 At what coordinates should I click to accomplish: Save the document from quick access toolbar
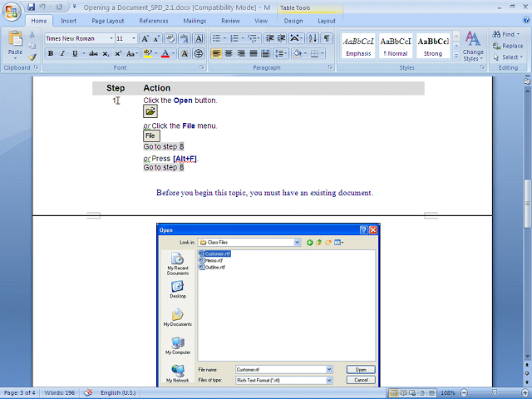pos(32,7)
